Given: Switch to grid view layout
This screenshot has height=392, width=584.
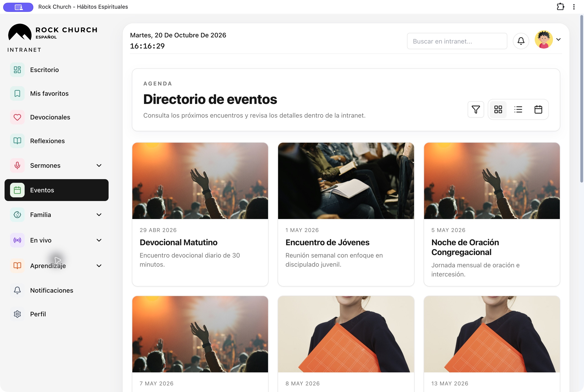Looking at the screenshot, I should click(498, 109).
